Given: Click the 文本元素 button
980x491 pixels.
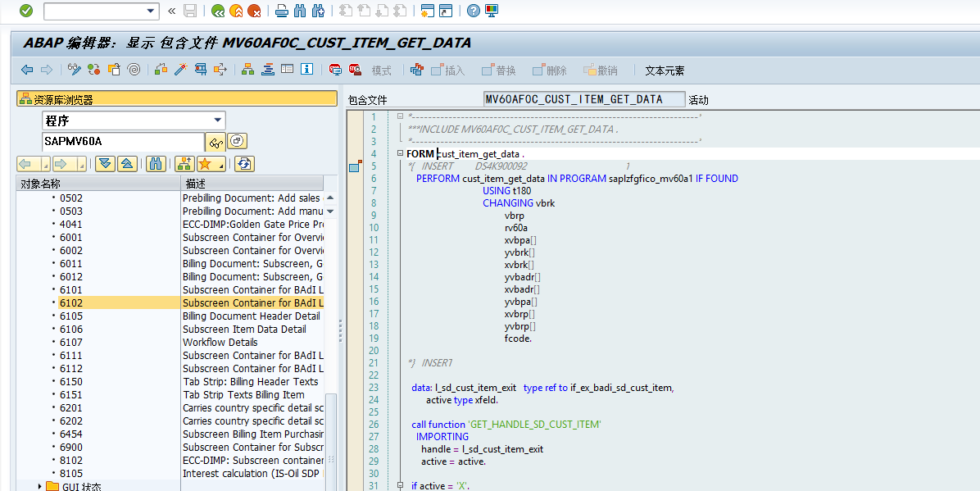Looking at the screenshot, I should pos(665,70).
